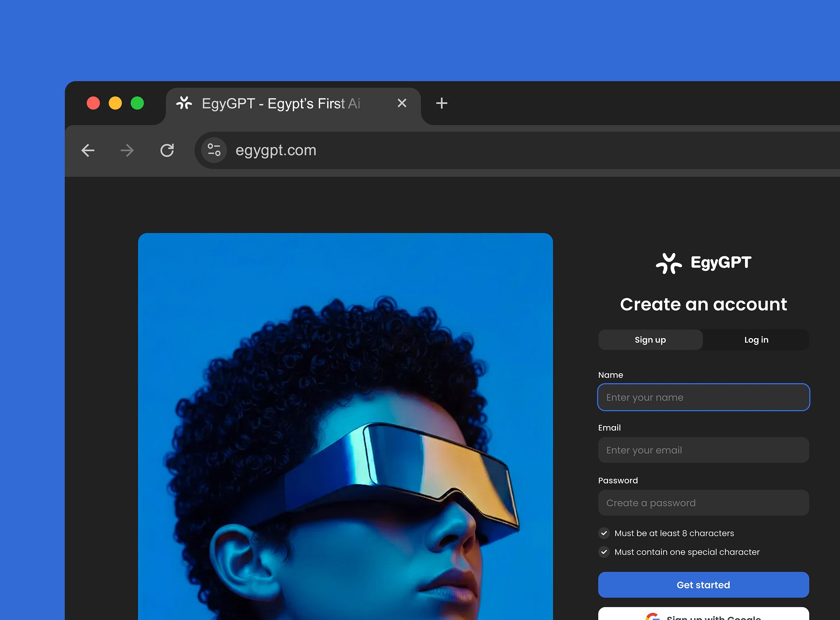The height and width of the screenshot is (620, 840).
Task: Reload the egygpt.com page
Action: point(167,151)
